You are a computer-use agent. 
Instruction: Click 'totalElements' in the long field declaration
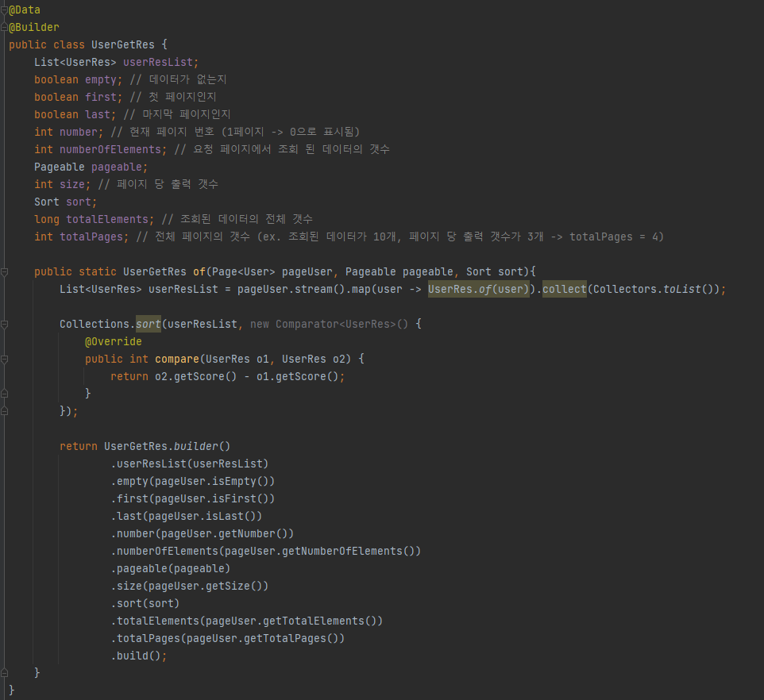pos(107,220)
